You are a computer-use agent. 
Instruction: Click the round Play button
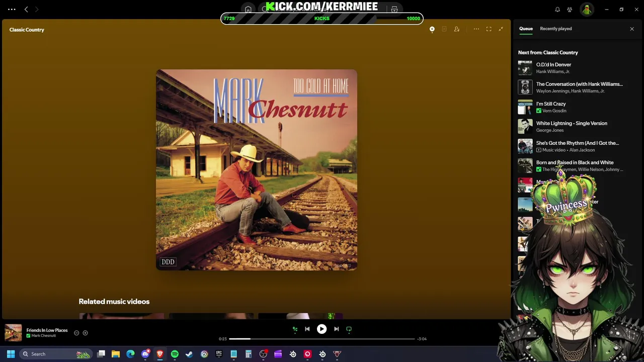pos(321,329)
